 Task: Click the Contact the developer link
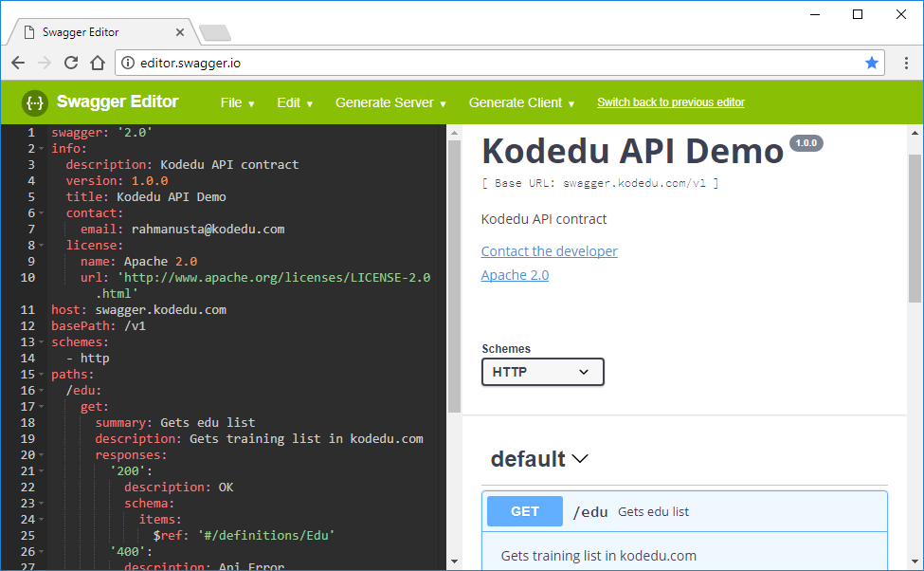point(549,251)
